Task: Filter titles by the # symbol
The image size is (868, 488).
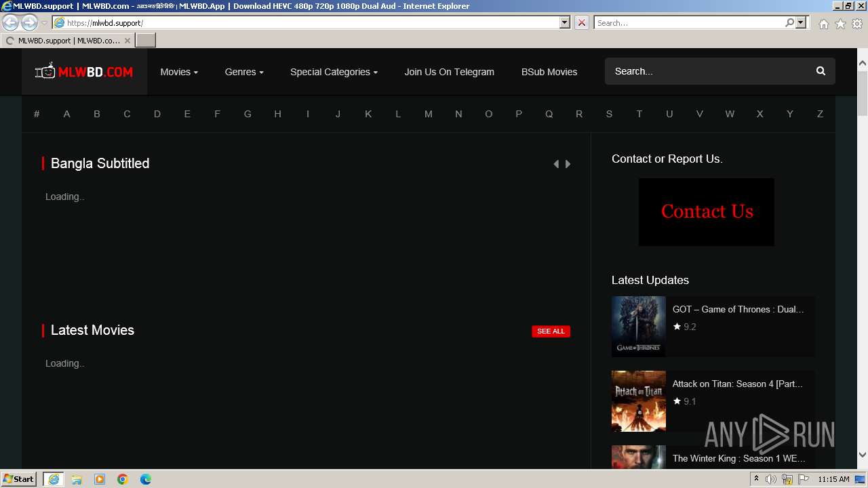Action: click(37, 114)
